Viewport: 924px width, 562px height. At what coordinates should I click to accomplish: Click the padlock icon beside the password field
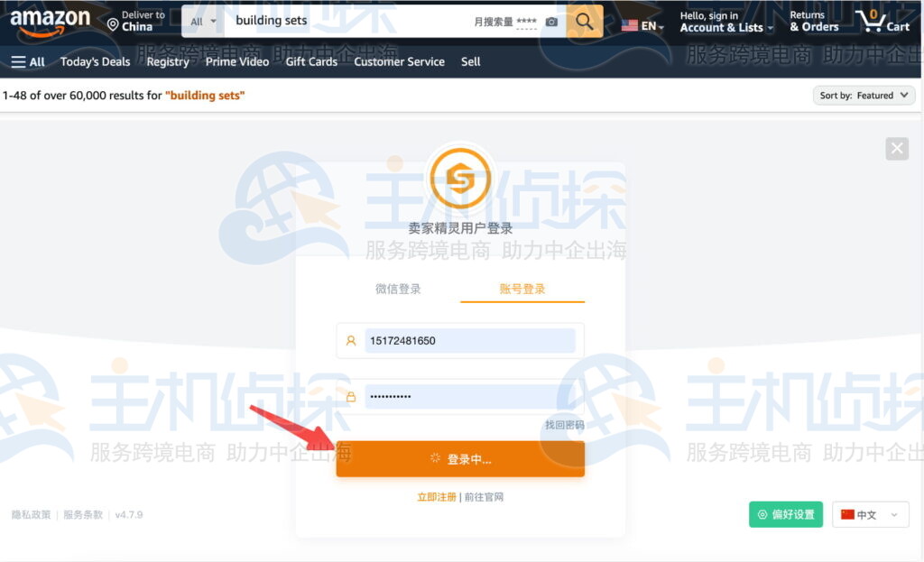click(351, 395)
